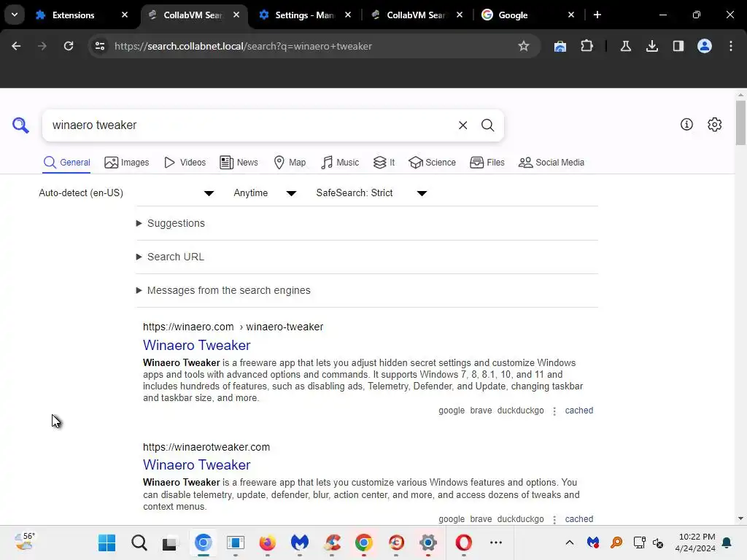Open the profile avatar menu

coord(705,46)
